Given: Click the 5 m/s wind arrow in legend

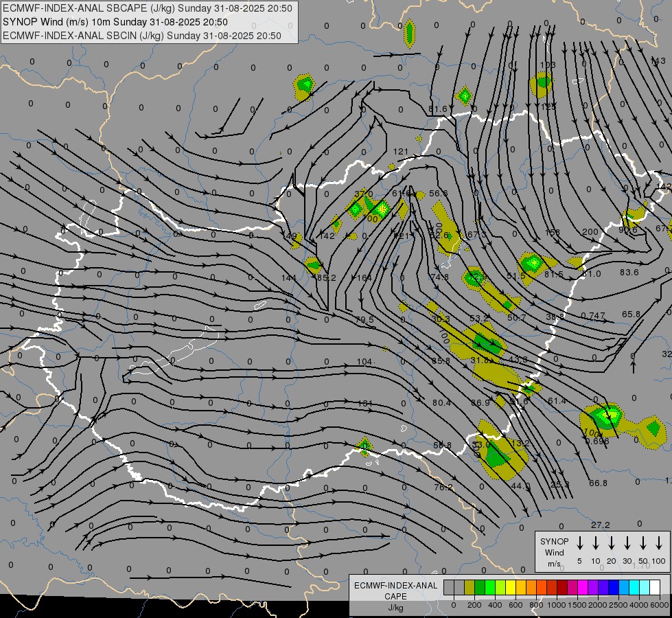Looking at the screenshot, I should 579,543.
